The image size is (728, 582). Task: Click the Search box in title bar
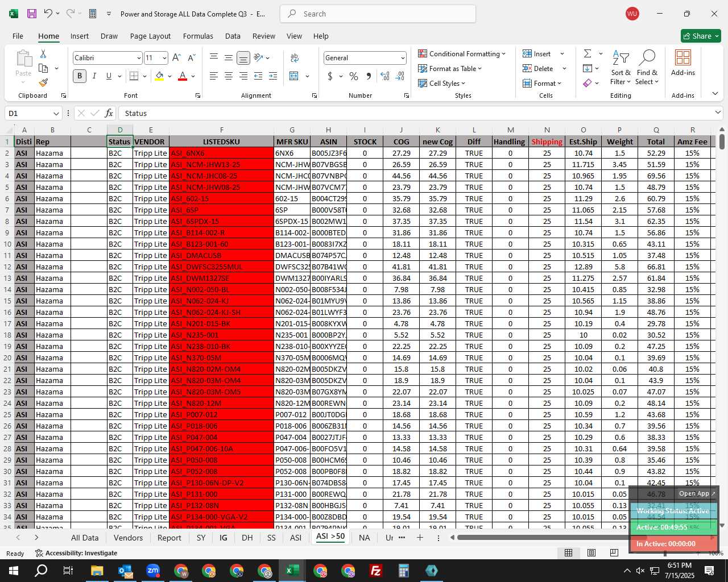[378, 14]
